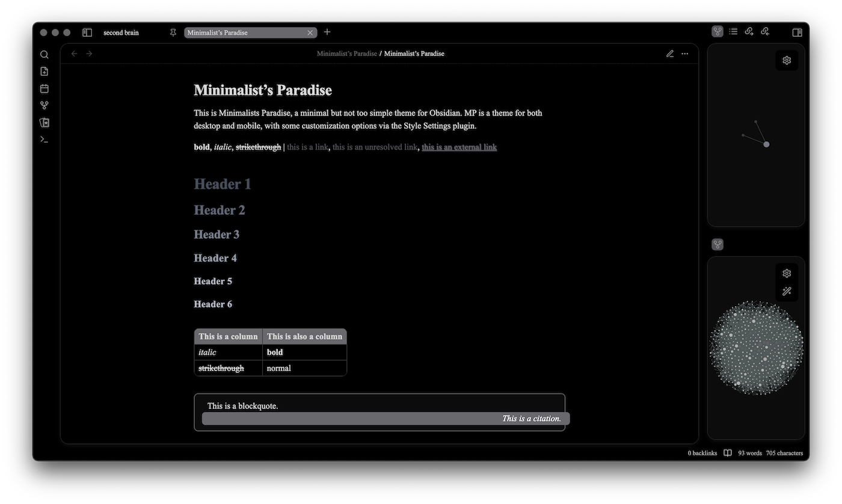842x504 pixels.
Task: Click the 'normal' table cell
Action: coord(304,368)
